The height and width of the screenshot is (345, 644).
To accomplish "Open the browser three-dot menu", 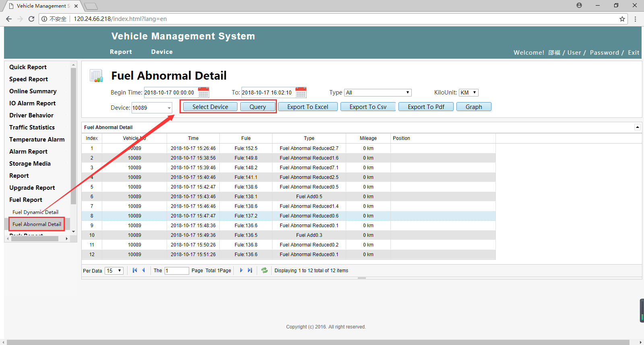I will (635, 19).
